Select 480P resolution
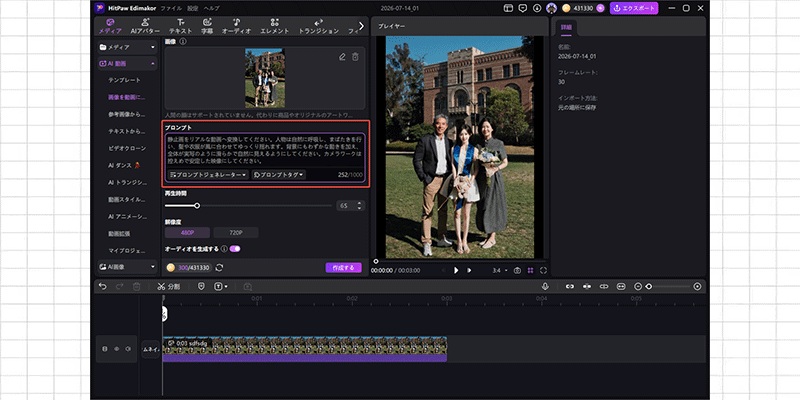Viewport: 800px width, 400px height. pyautogui.click(x=187, y=233)
